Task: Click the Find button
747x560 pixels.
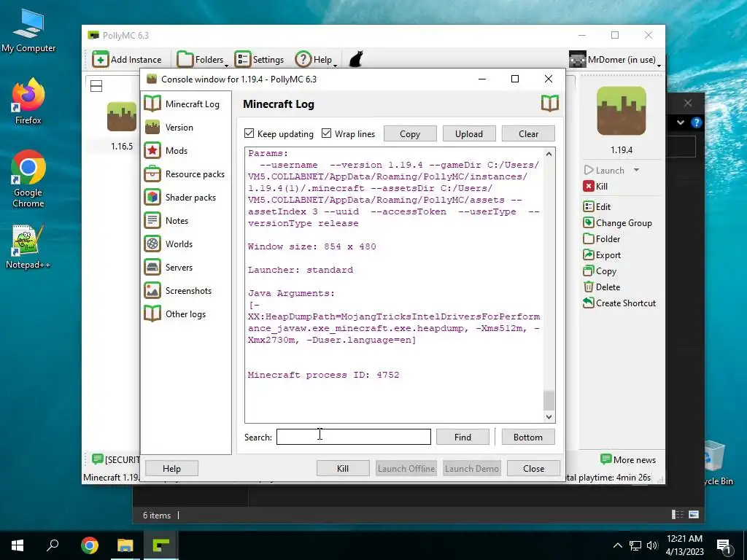Action: tap(462, 437)
